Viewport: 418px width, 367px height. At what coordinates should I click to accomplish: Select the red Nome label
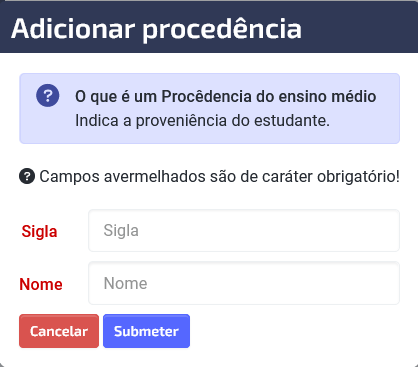pos(41,284)
